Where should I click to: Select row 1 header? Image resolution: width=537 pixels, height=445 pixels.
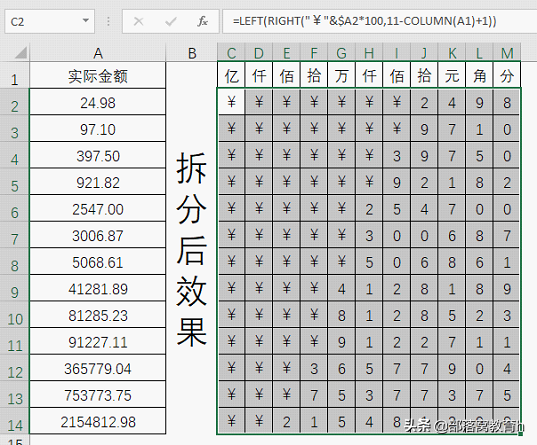pos(15,75)
